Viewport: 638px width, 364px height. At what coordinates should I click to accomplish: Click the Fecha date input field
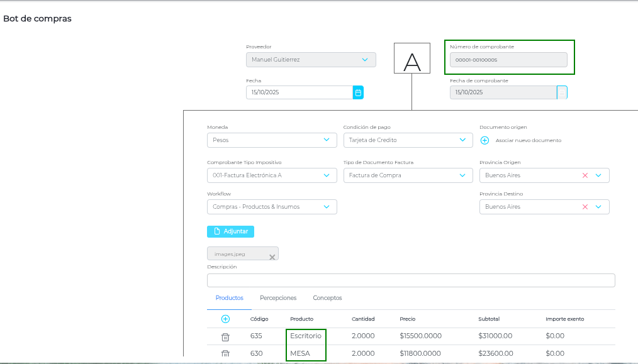299,92
